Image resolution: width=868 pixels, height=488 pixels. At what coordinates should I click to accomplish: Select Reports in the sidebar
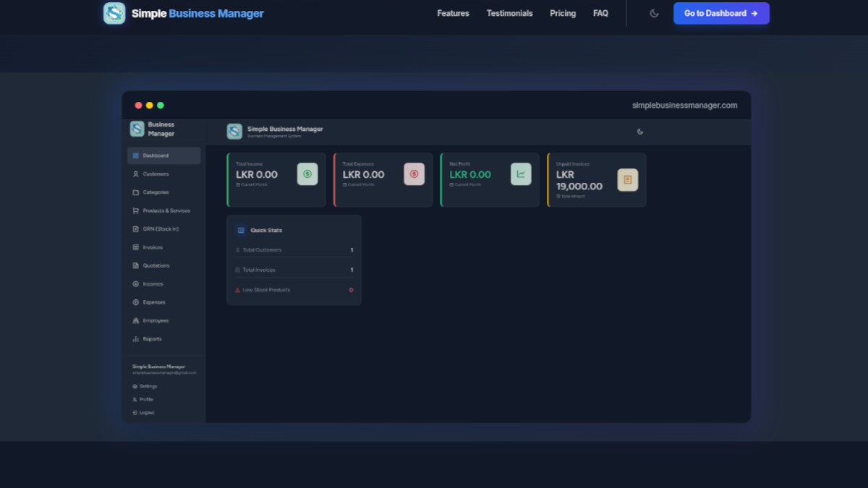coord(152,339)
